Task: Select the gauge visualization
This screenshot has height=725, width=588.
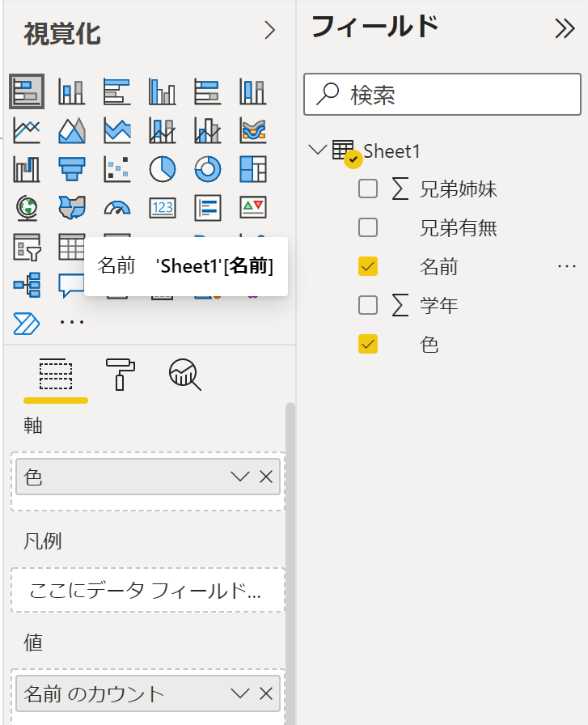Action: 118,208
